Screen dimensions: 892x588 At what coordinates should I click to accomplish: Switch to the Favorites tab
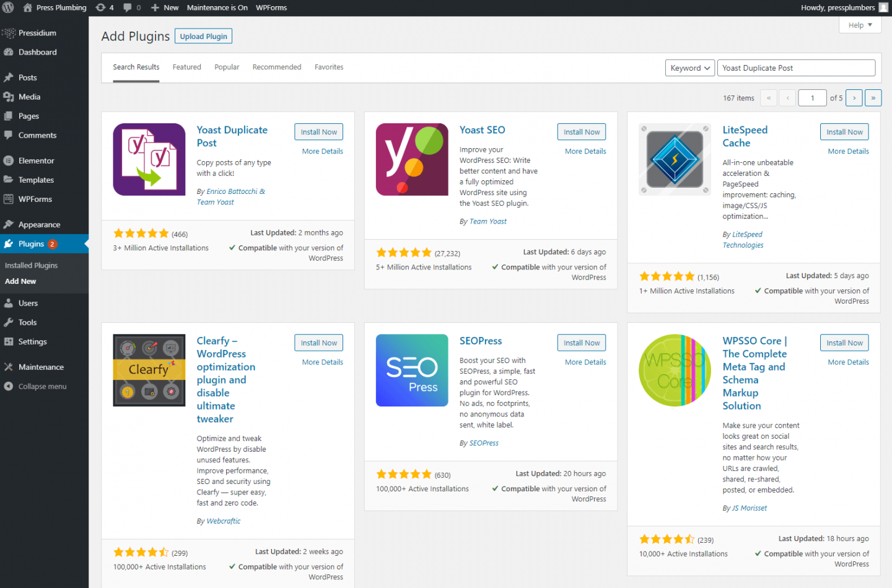[329, 67]
